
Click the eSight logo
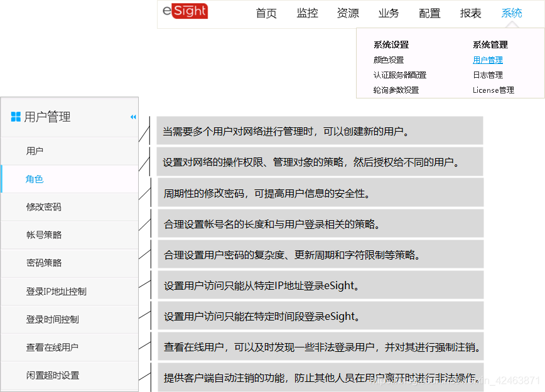(185, 11)
